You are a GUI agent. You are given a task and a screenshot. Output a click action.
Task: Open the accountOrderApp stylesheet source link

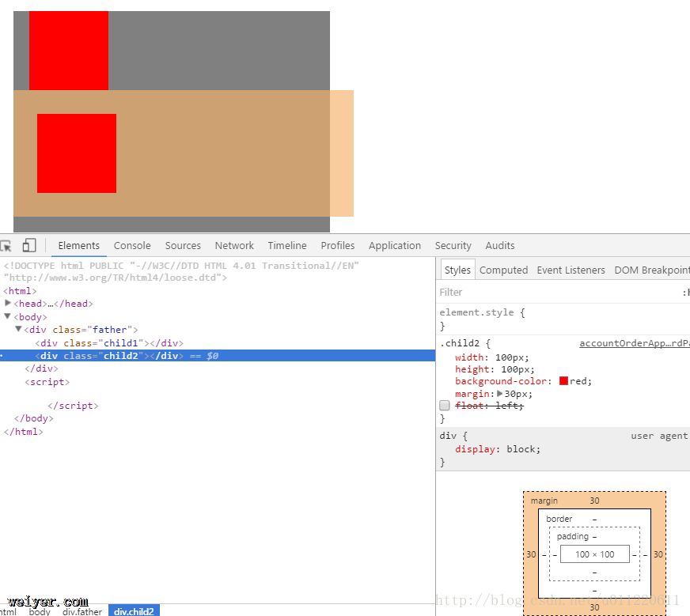tap(635, 343)
